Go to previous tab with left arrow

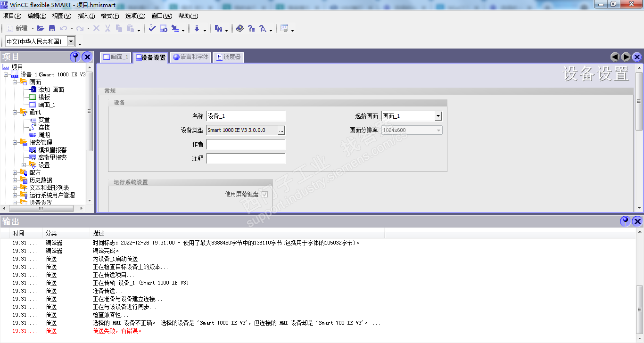615,57
